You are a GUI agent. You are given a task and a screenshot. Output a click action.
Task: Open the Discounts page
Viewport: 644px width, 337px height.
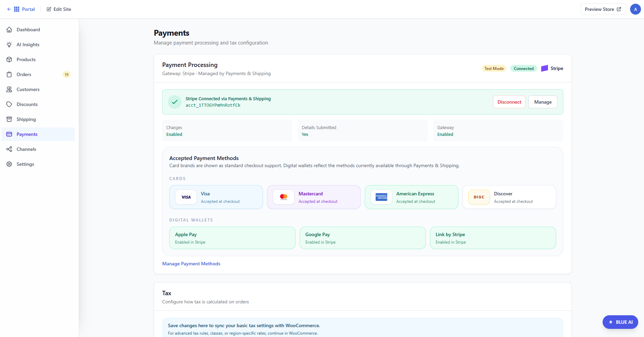tap(38, 104)
